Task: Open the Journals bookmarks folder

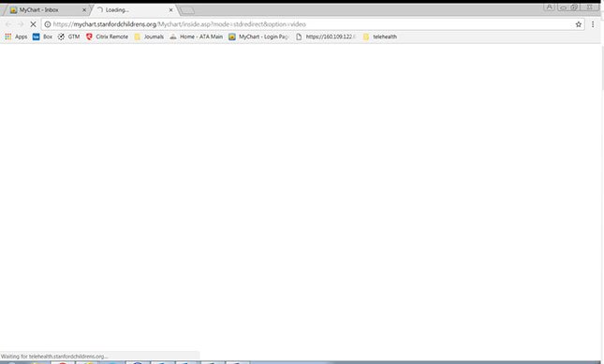Action: click(149, 36)
